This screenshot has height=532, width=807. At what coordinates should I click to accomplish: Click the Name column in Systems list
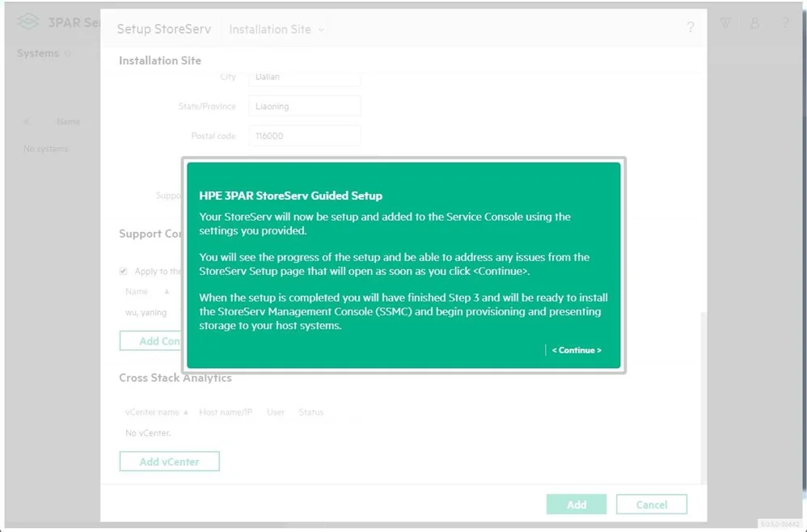coord(69,121)
